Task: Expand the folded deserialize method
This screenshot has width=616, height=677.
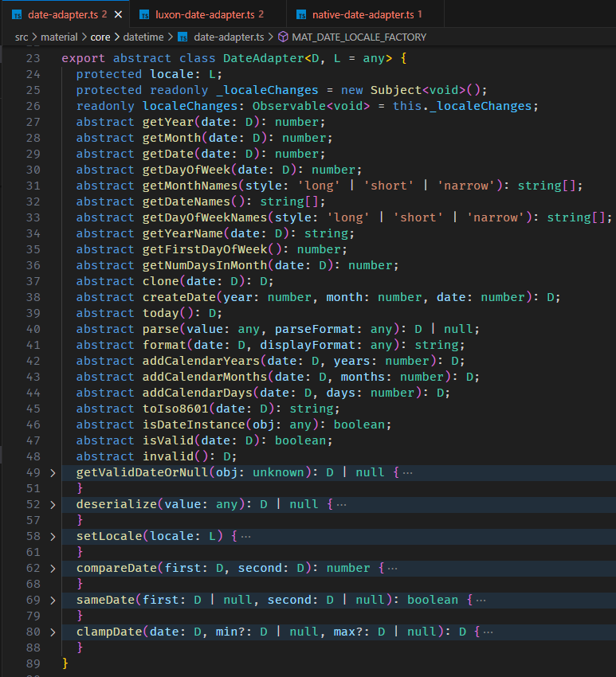Action: click(x=53, y=505)
